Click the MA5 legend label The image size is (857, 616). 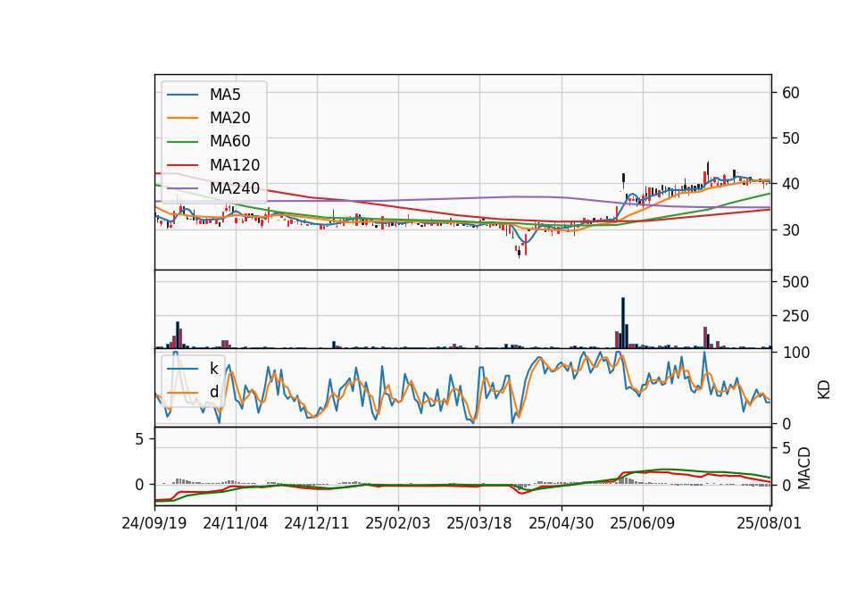225,95
